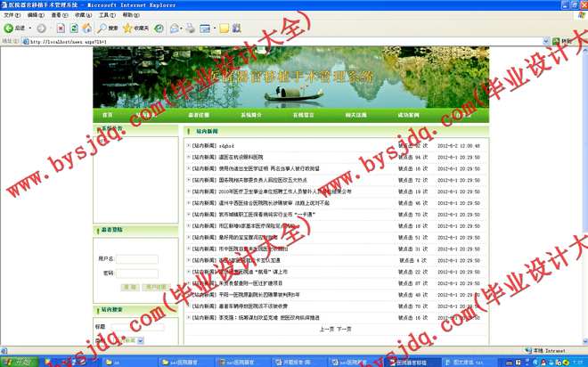Open the 文件(F) menu
Image resolution: width=588 pixels, height=367 pixels.
12,15
